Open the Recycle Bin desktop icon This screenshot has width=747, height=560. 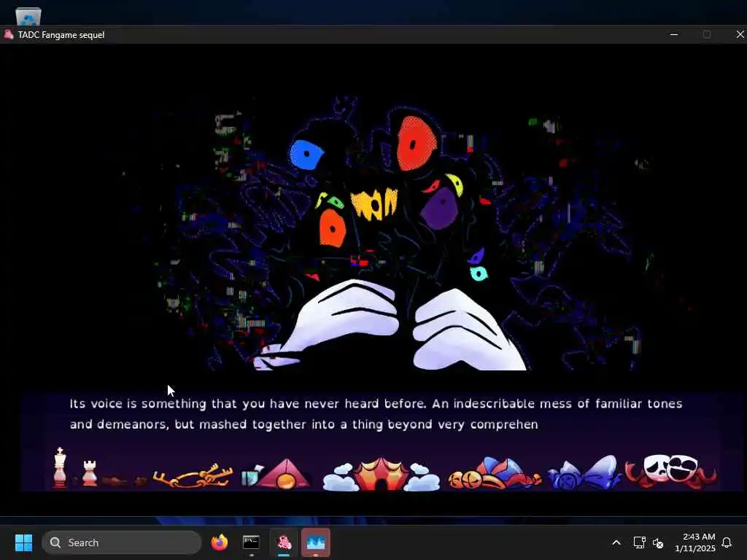click(28, 16)
